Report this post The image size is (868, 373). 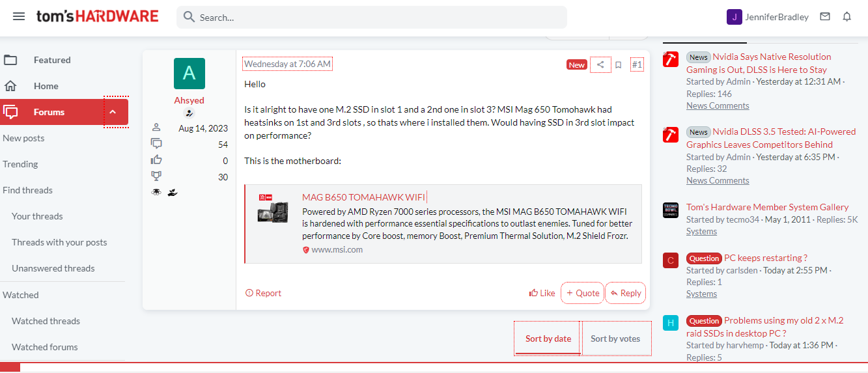pyautogui.click(x=263, y=293)
